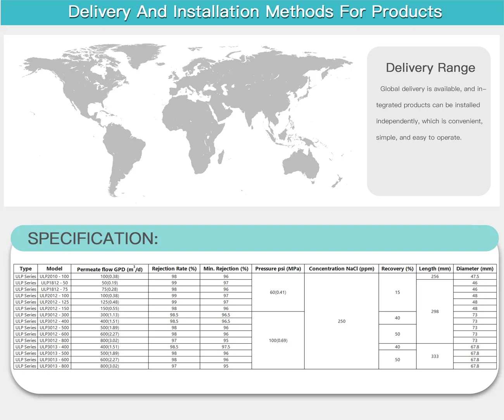
Task: Select the ULP3013 - 800 model cell
Action: (x=54, y=366)
